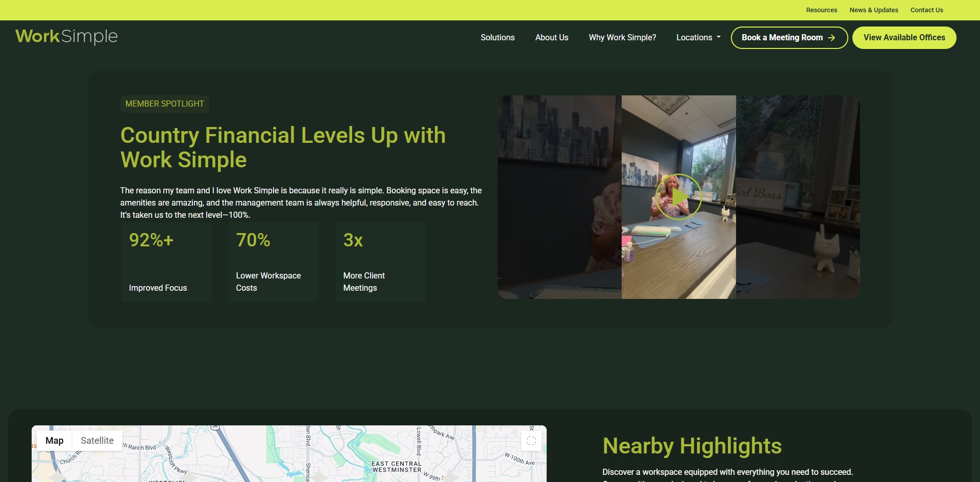This screenshot has height=482, width=980.
Task: Go to About Us page
Action: [552, 37]
